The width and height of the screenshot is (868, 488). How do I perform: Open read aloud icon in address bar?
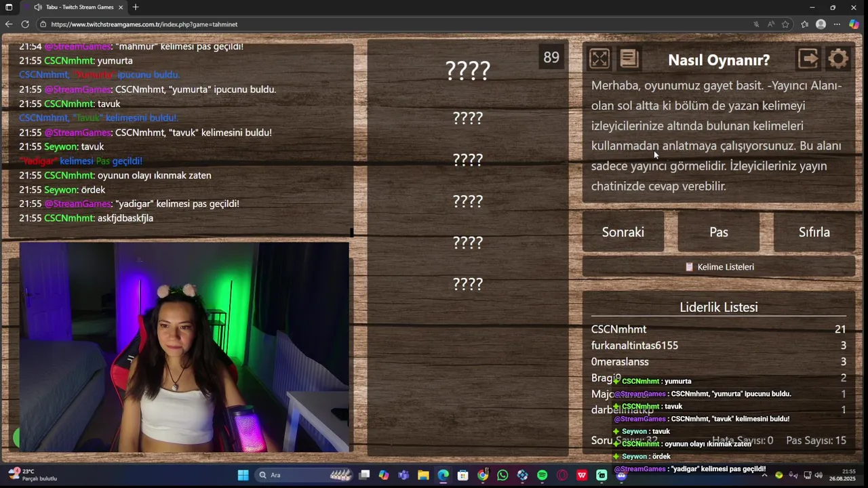point(771,24)
